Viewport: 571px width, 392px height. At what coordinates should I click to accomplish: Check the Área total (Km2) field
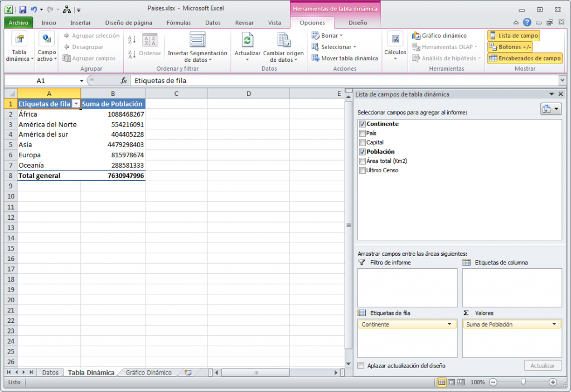click(x=362, y=161)
